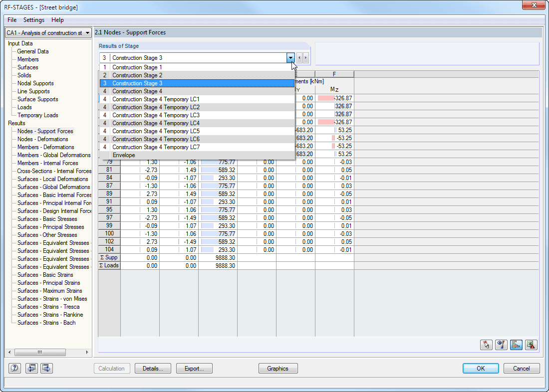The height and width of the screenshot is (392, 549).
Task: Choose Construction Stage 4 Temporary LC5
Action: point(197,131)
